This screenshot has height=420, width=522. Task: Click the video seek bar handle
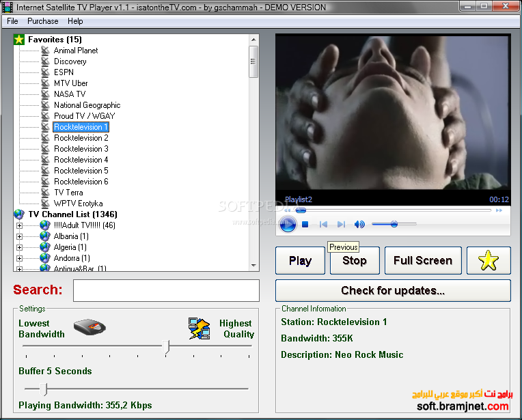pos(301,210)
